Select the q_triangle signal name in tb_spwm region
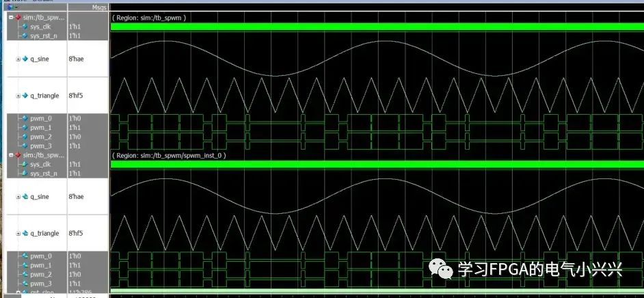This screenshot has height=298, width=644. click(44, 96)
